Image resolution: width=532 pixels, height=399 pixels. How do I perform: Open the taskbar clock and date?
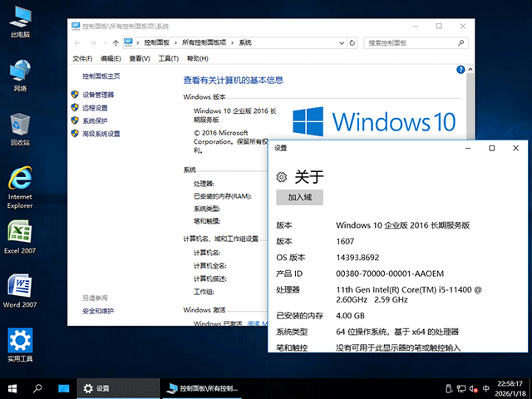[x=510, y=388]
